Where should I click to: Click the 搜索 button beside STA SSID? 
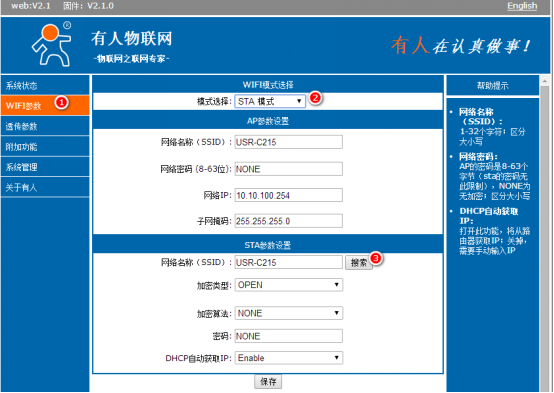(x=359, y=263)
